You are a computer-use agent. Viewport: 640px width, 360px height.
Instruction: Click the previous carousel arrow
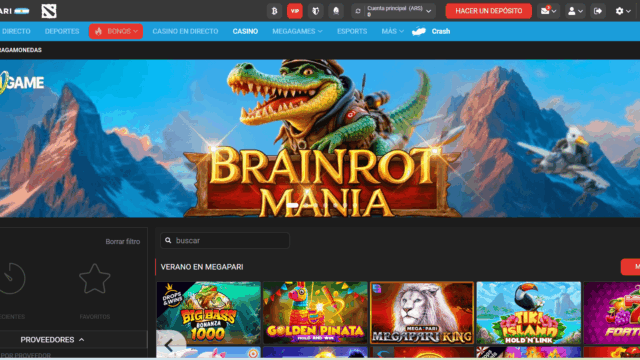tap(169, 345)
